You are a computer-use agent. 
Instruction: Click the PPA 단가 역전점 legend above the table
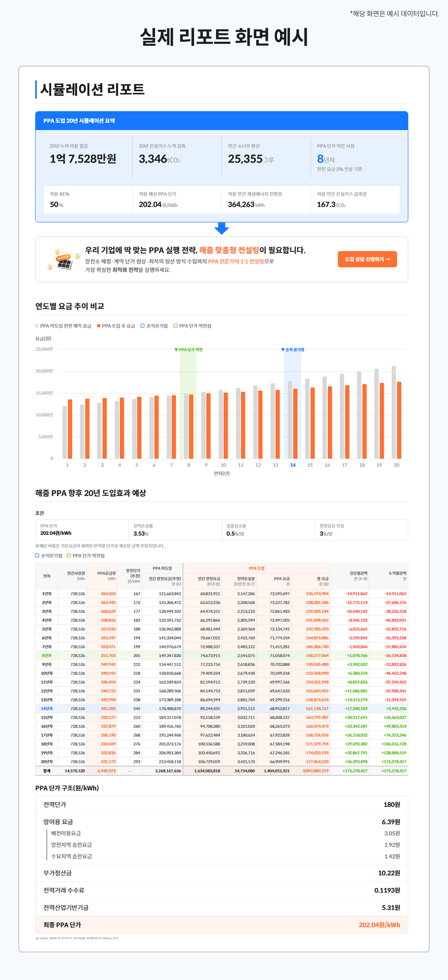pyautogui.click(x=86, y=555)
